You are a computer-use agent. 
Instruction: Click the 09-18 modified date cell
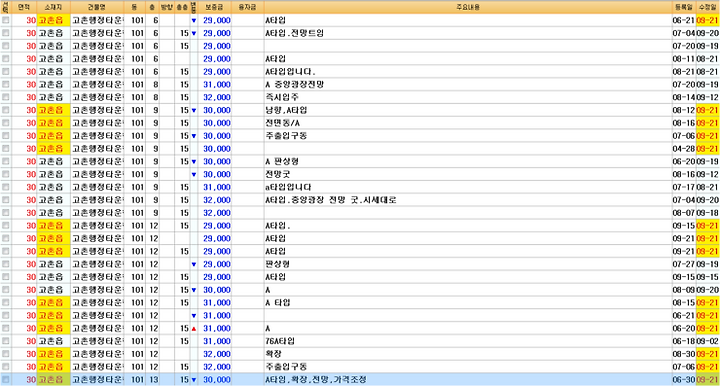pos(708,213)
